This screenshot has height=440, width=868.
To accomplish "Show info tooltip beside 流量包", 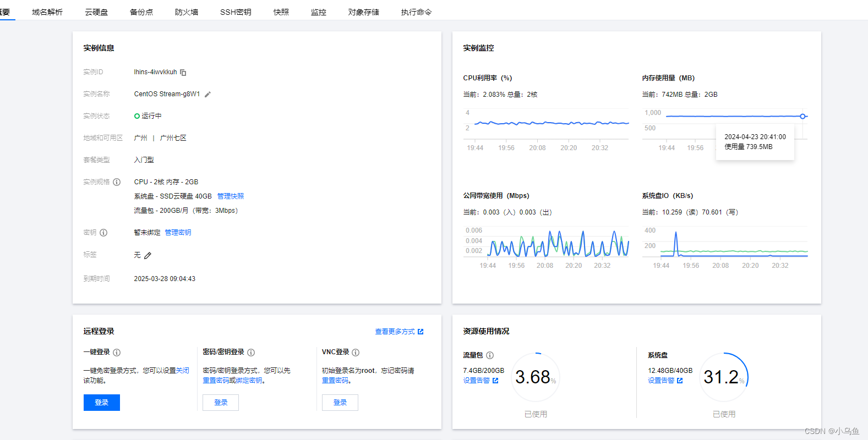I will [490, 355].
